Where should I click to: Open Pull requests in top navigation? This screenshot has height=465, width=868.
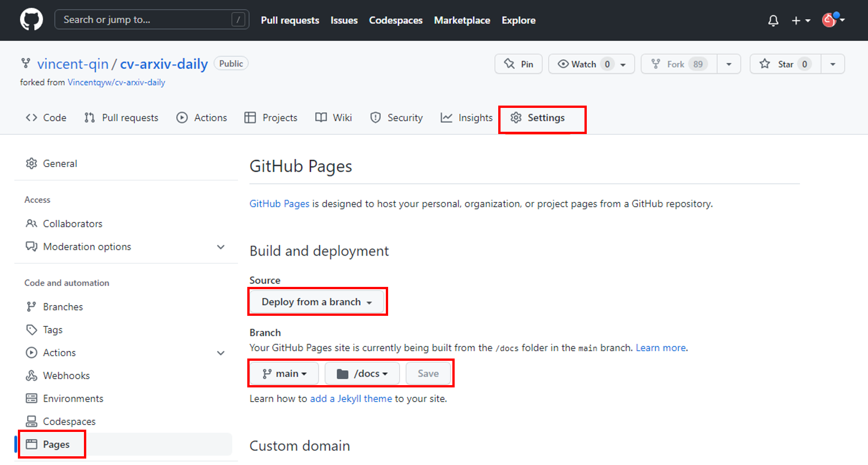click(290, 20)
